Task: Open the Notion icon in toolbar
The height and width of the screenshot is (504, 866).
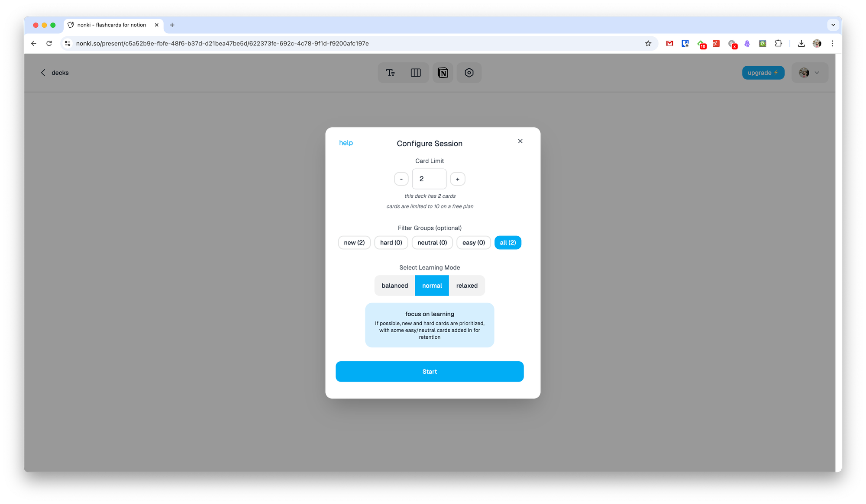Action: (443, 73)
